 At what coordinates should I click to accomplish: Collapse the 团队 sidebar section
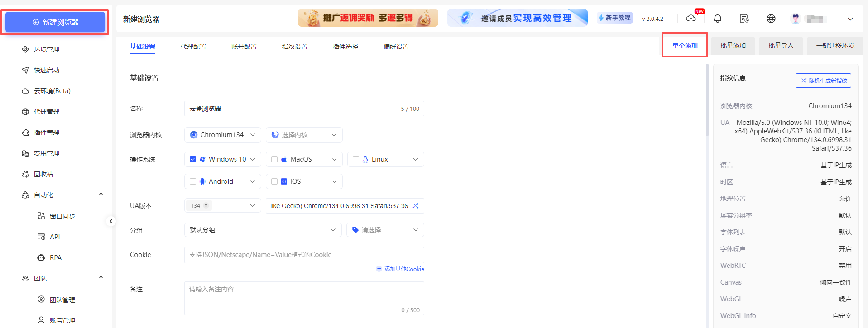tap(101, 277)
